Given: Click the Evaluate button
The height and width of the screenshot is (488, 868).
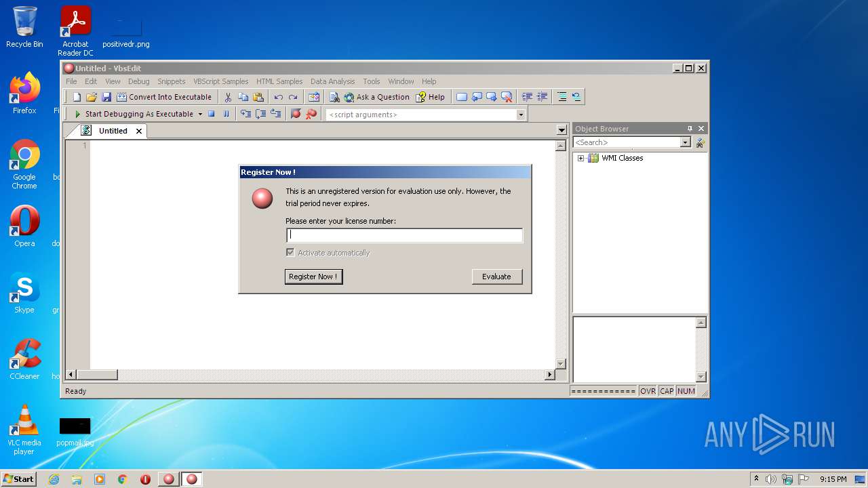Looking at the screenshot, I should coord(496,277).
